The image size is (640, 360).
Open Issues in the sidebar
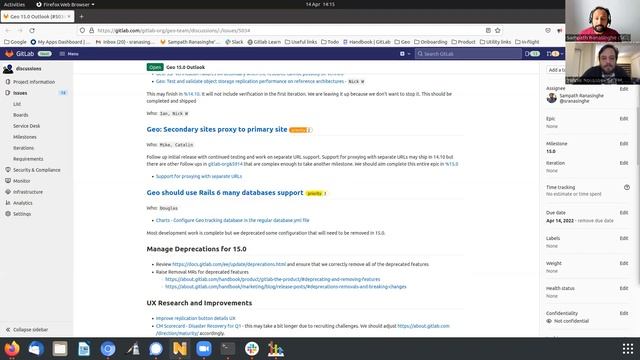(20, 93)
